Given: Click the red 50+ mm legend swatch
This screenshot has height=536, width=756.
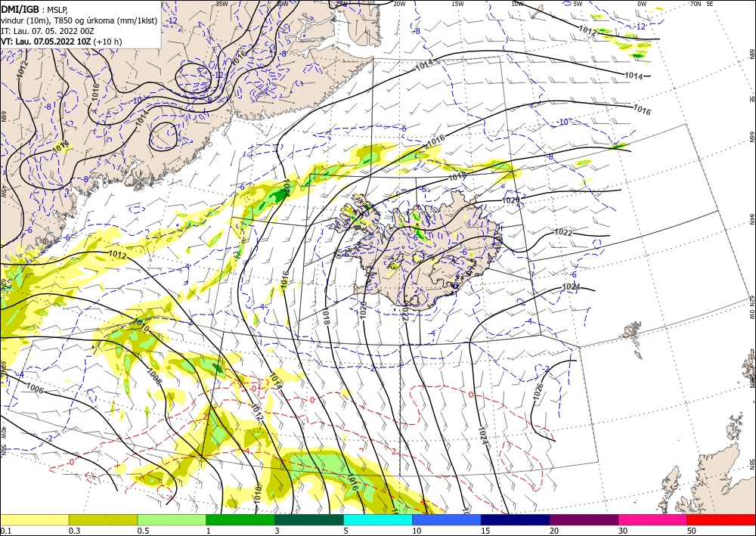Looking at the screenshot, I should [x=721, y=519].
